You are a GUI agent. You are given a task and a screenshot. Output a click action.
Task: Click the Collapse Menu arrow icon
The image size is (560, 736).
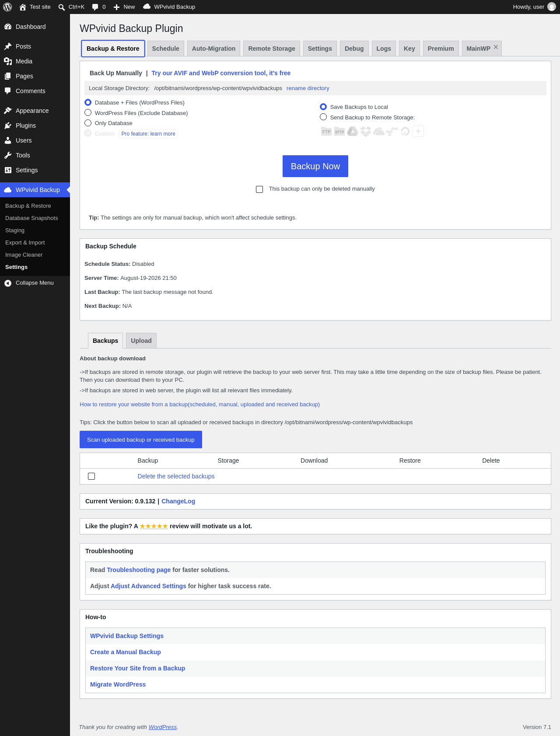(x=8, y=283)
